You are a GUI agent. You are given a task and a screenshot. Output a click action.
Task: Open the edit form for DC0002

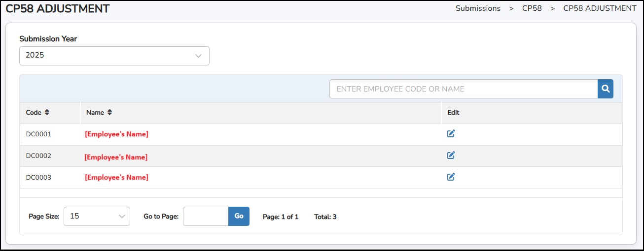tap(451, 155)
